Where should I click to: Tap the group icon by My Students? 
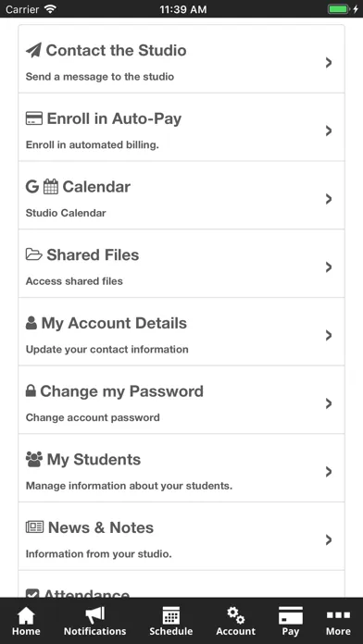pyautogui.click(x=34, y=459)
